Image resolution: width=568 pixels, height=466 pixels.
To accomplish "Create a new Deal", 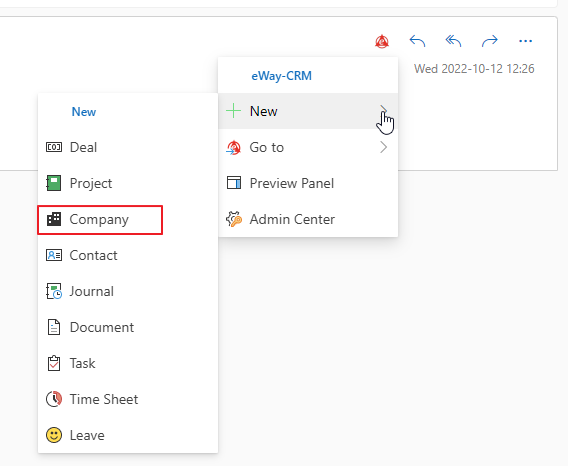I will [x=128, y=147].
